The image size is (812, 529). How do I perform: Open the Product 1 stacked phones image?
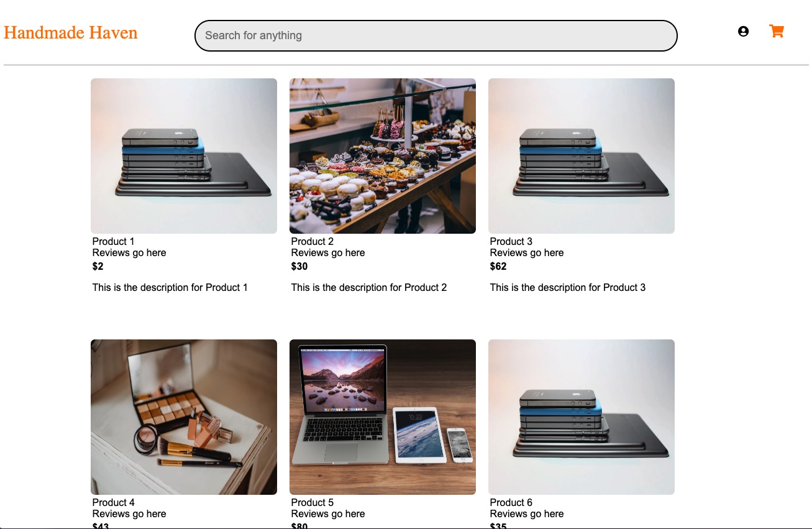[184, 156]
